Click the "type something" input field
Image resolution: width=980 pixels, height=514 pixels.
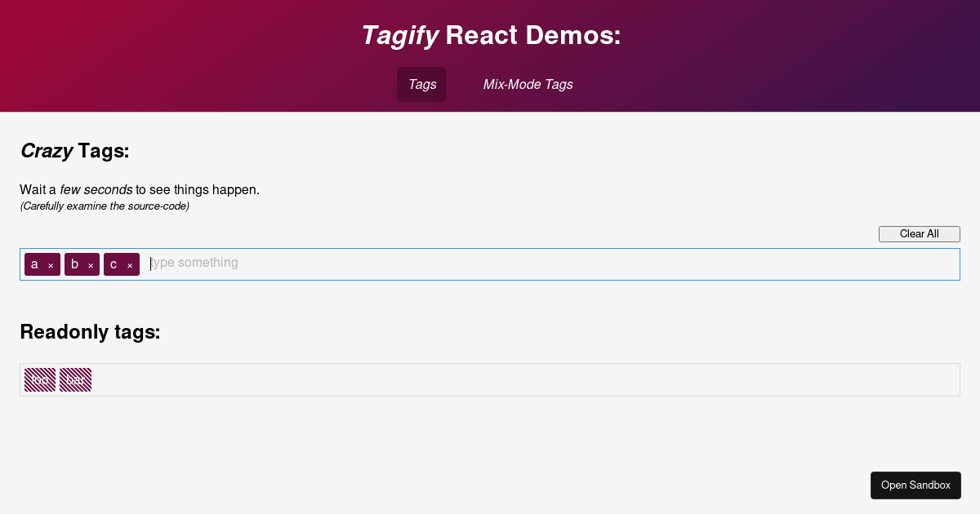pyautogui.click(x=194, y=263)
